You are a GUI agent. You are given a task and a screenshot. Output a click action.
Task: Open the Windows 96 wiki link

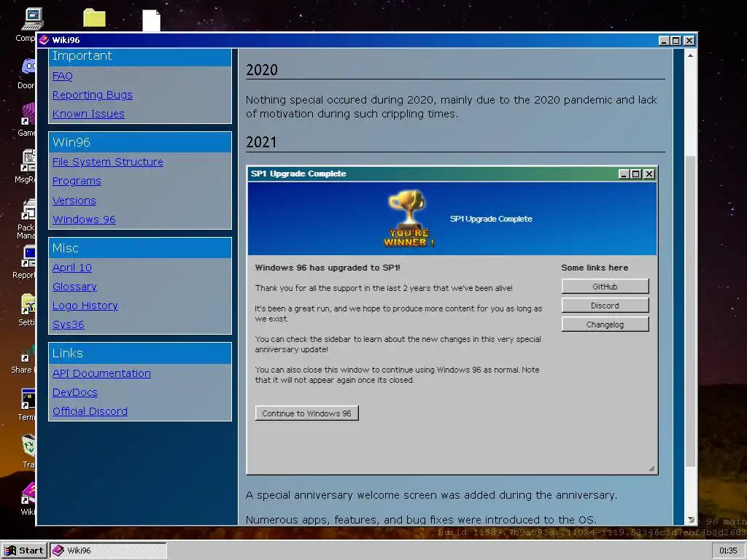point(84,219)
